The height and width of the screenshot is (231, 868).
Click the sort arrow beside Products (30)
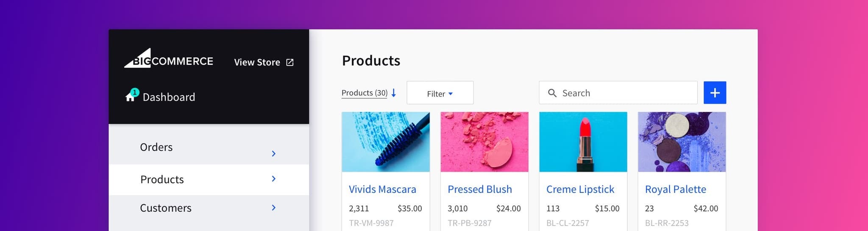click(x=394, y=93)
